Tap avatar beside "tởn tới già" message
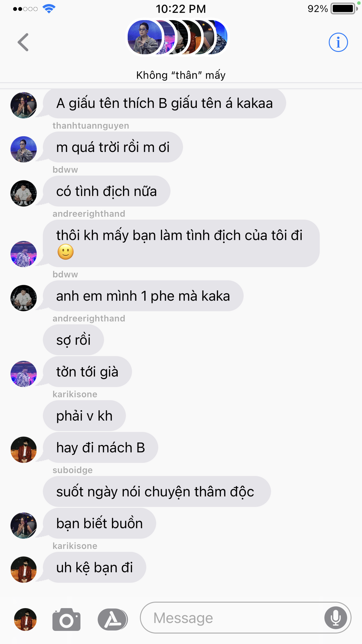 coord(23,374)
